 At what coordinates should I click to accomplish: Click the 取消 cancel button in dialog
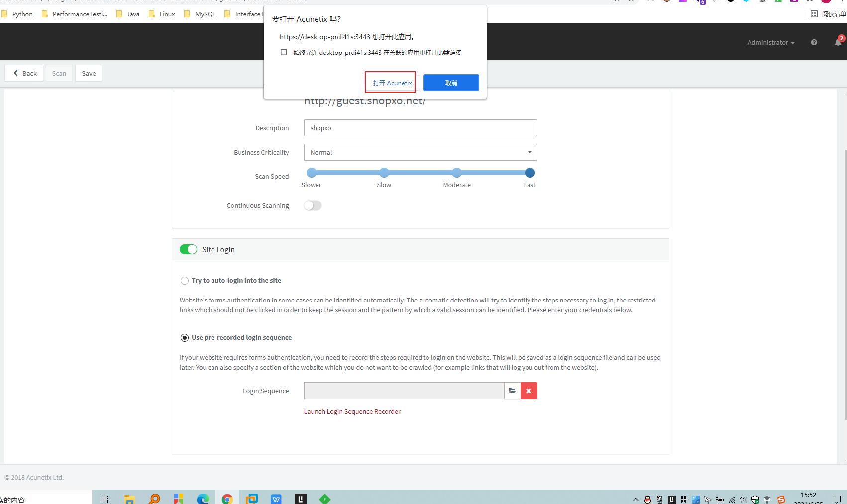451,83
